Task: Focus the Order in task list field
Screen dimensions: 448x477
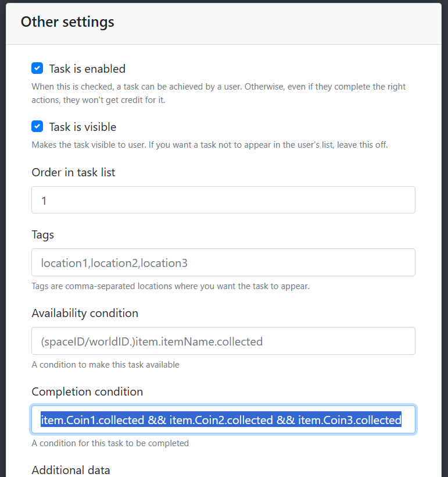Action: coord(223,200)
